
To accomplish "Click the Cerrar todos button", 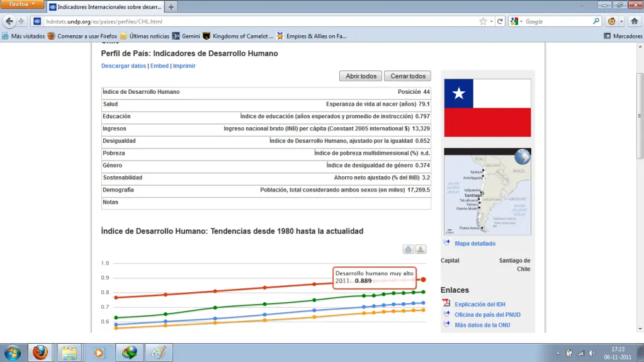I will [x=407, y=76].
